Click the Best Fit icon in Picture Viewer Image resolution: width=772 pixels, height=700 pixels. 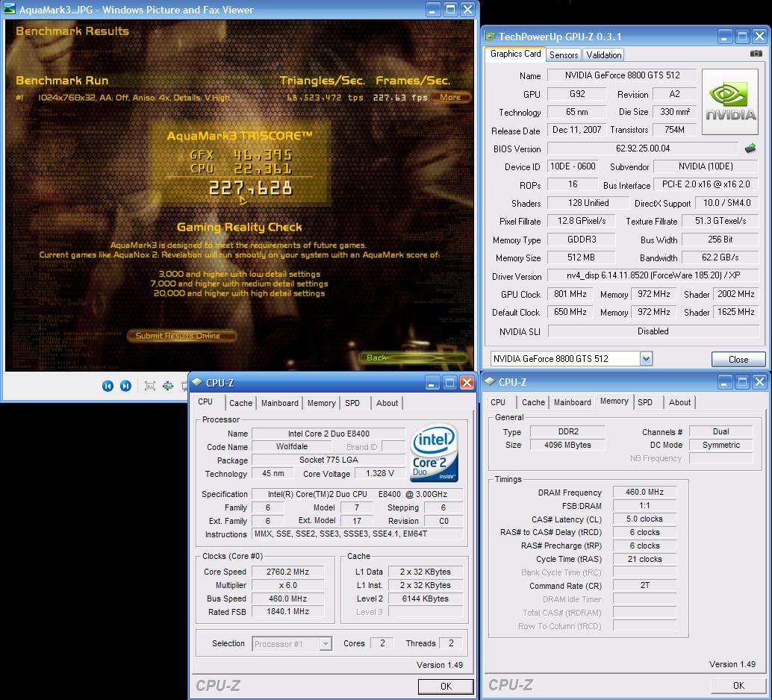[x=149, y=386]
